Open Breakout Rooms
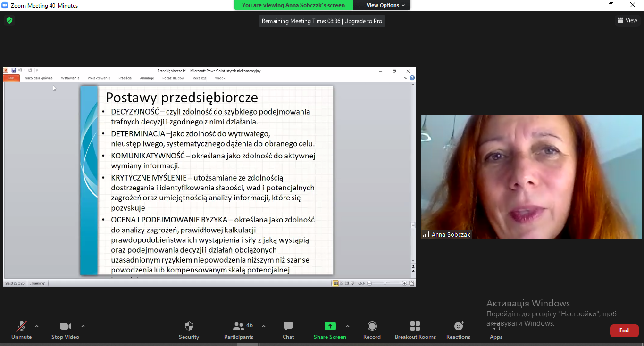644x346 pixels. (415, 330)
